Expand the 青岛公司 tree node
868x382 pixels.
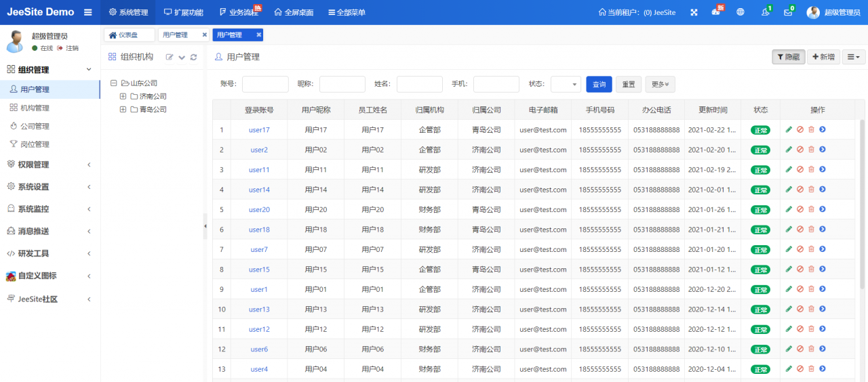pyautogui.click(x=123, y=109)
